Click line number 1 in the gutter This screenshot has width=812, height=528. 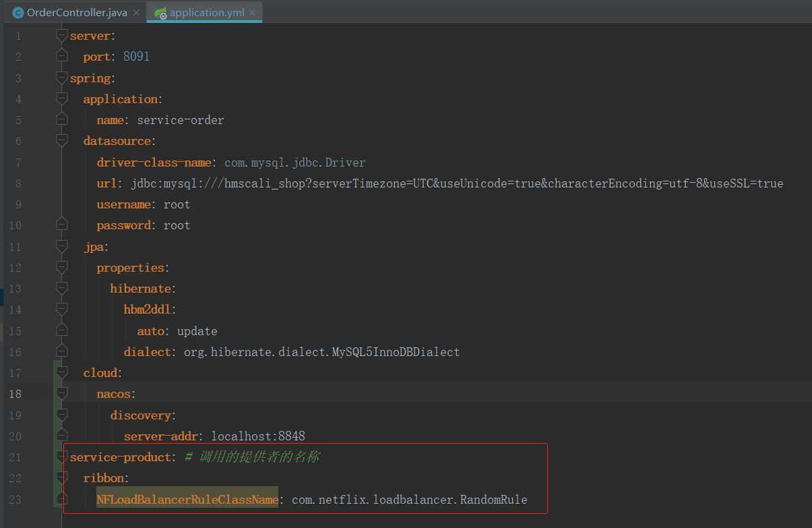coord(18,36)
